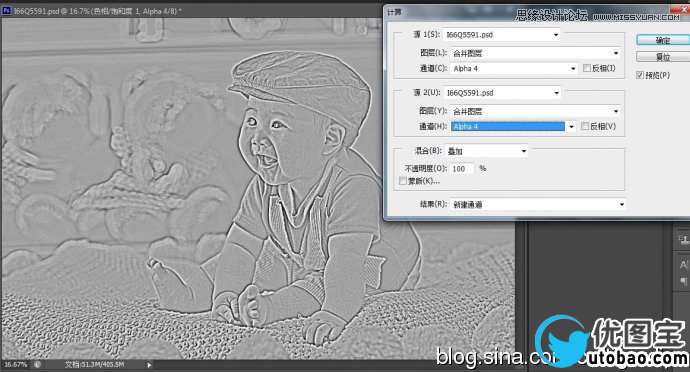Image resolution: width=690 pixels, height=372 pixels.
Task: Expand Source 1 Layer dropdown
Action: coord(536,53)
